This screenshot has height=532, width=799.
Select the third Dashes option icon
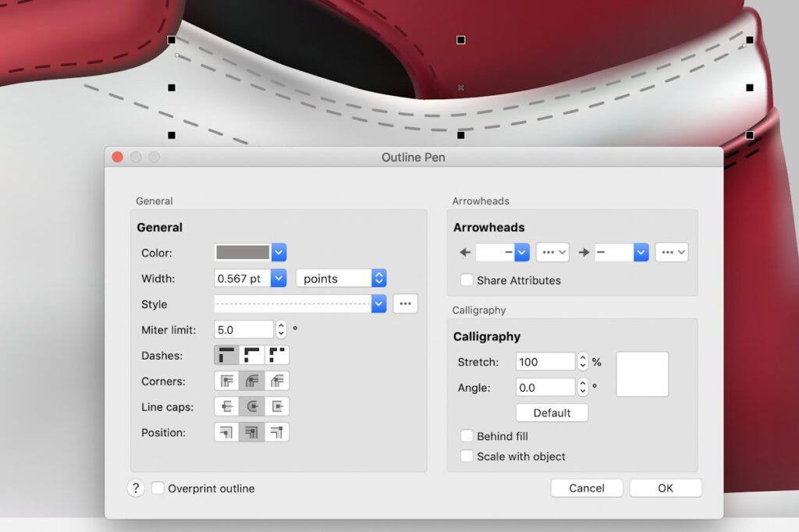coord(277,356)
